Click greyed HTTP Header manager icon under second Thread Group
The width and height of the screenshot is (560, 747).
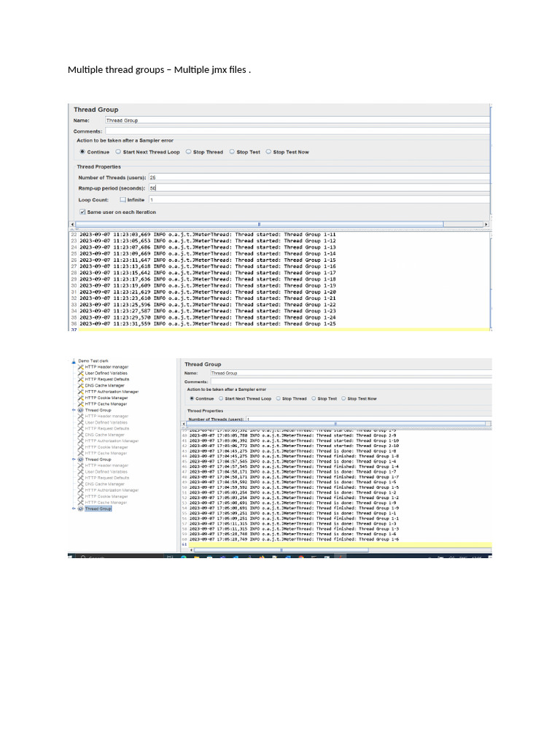pos(80,466)
